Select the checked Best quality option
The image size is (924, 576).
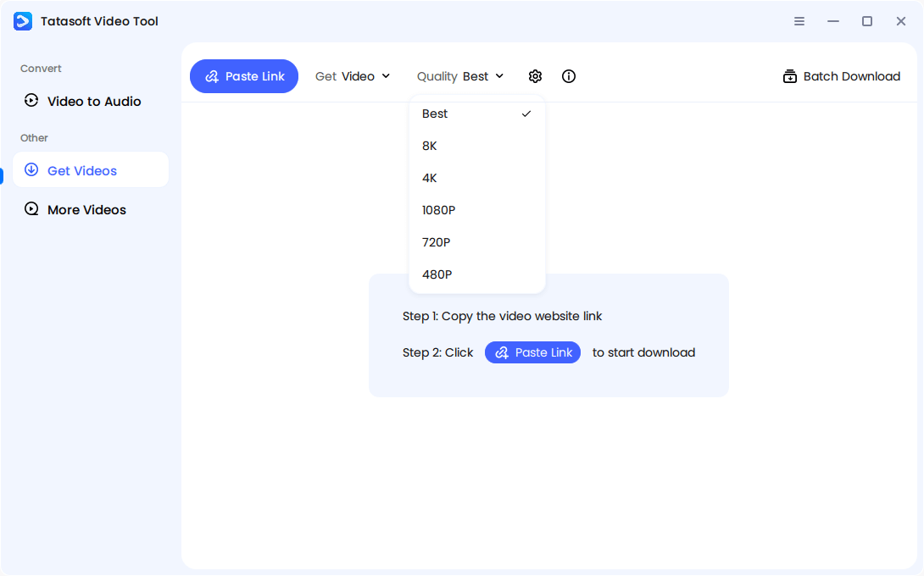coord(476,114)
